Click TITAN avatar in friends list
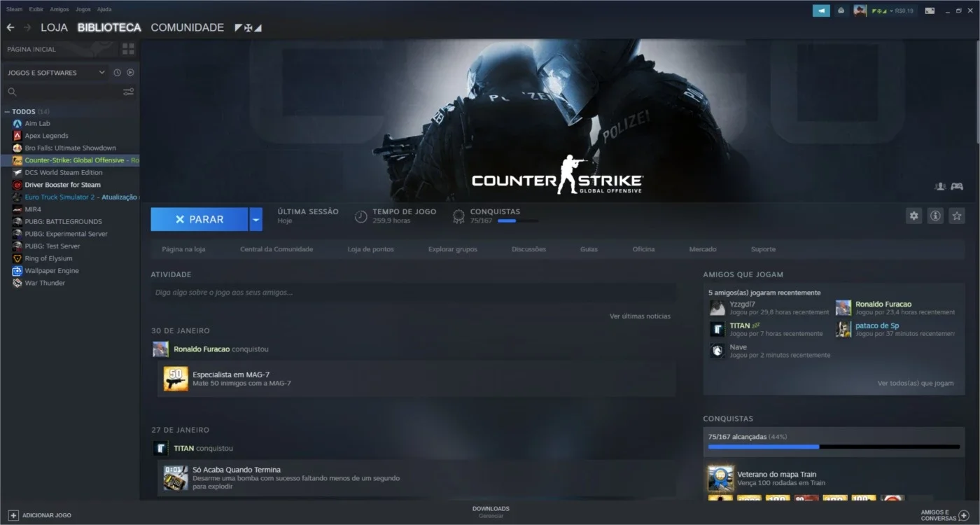980x525 pixels. pos(717,329)
